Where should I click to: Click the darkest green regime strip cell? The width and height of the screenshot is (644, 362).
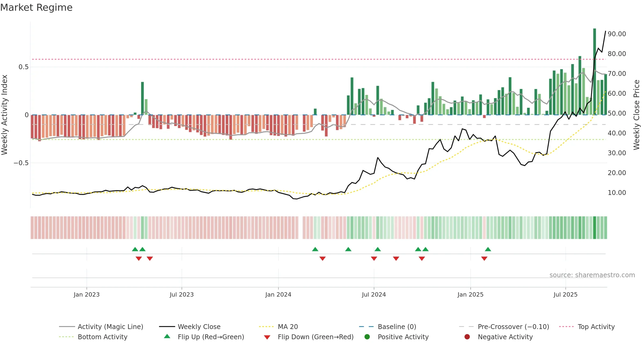pos(595,228)
